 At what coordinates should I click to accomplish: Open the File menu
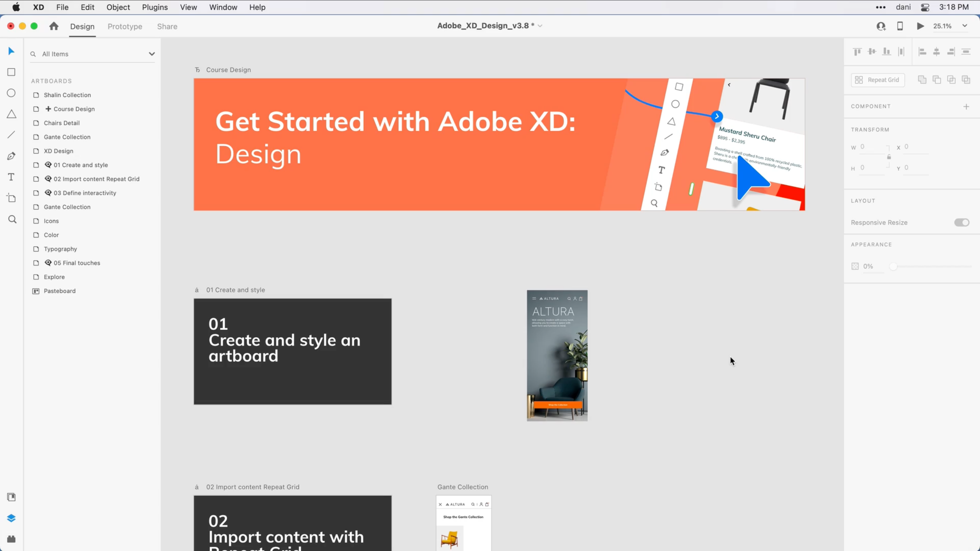pos(62,7)
